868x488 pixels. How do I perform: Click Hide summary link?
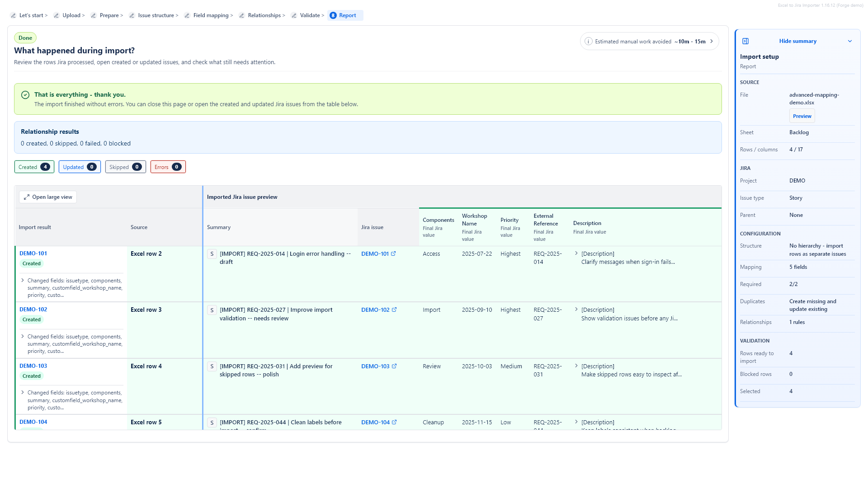[x=797, y=41]
